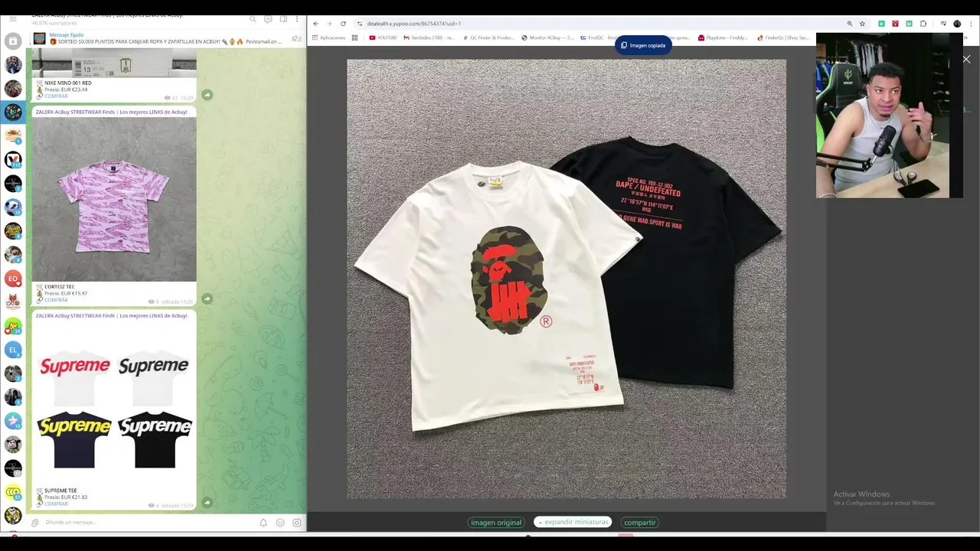Open the pinned messages list icon

coord(296,39)
